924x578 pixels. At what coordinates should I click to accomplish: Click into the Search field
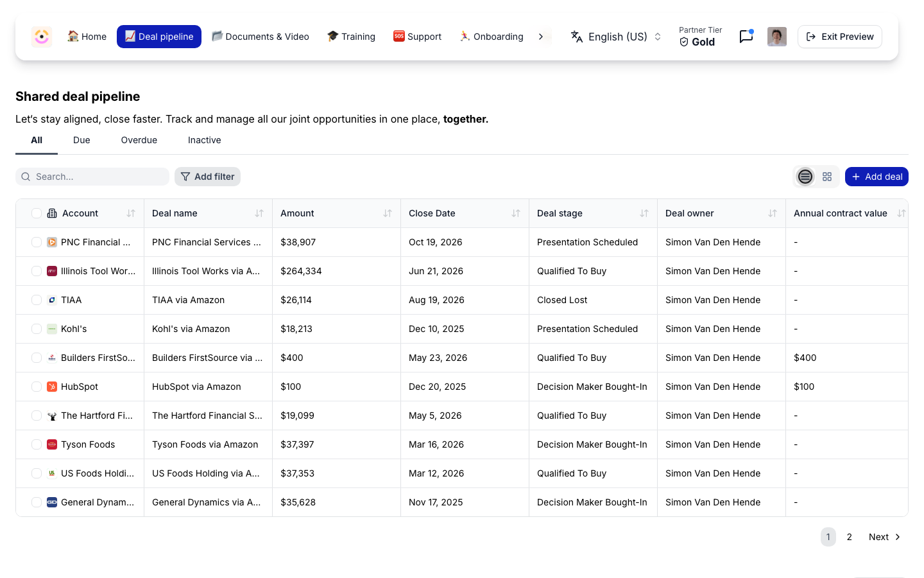pos(92,177)
